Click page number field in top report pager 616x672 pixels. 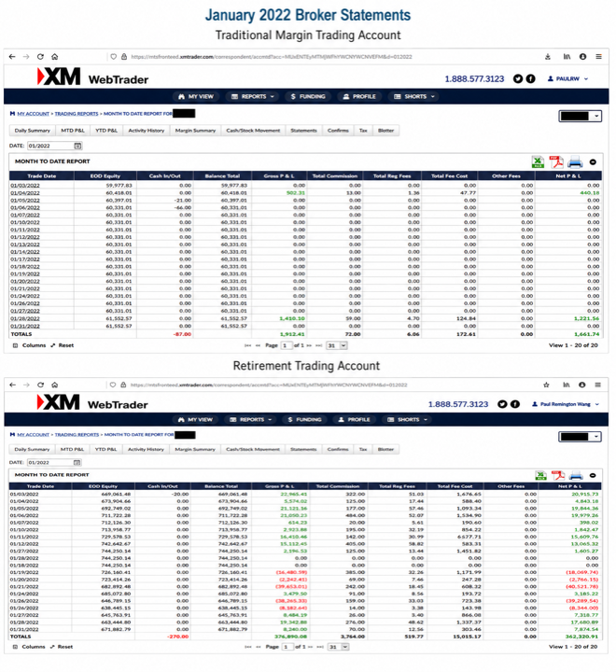pos(286,345)
